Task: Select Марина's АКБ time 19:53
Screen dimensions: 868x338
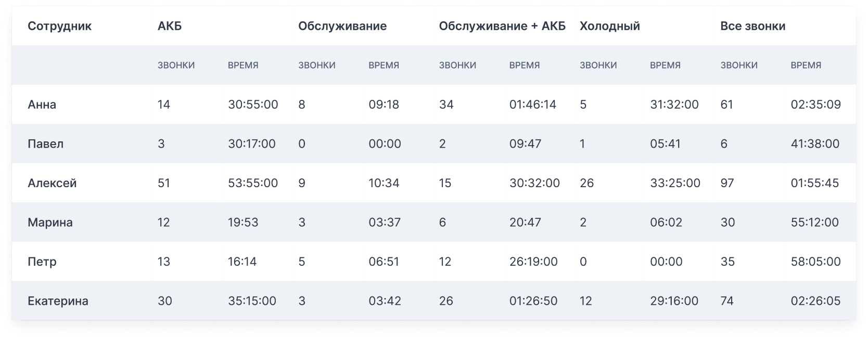Action: point(242,223)
